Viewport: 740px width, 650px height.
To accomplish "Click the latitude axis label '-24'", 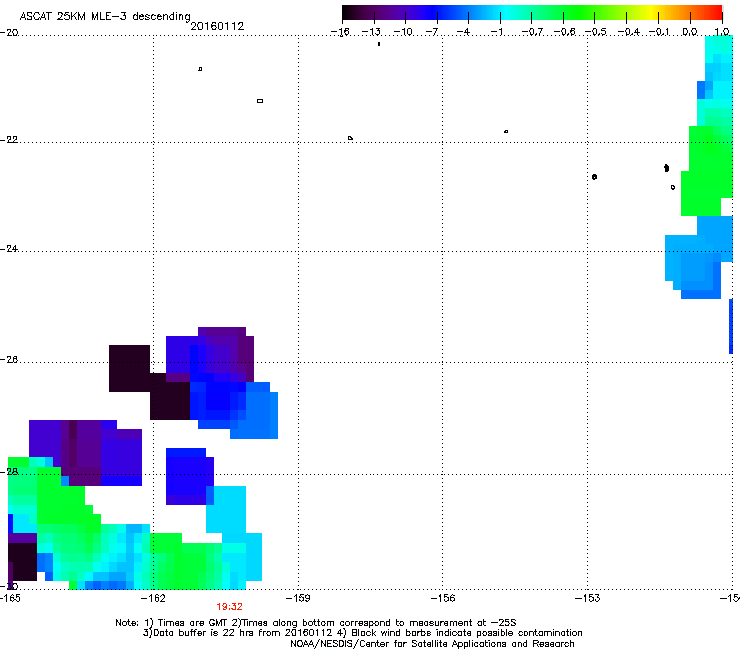I will [9, 249].
